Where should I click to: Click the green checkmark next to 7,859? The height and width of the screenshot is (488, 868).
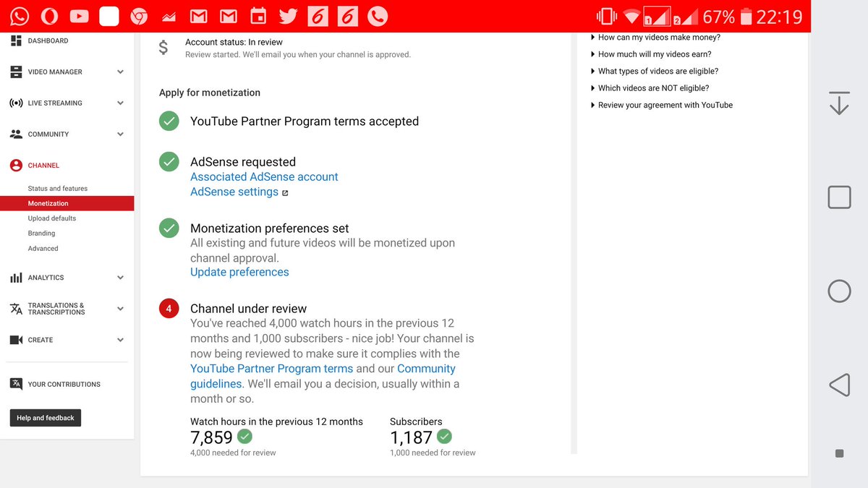click(245, 436)
